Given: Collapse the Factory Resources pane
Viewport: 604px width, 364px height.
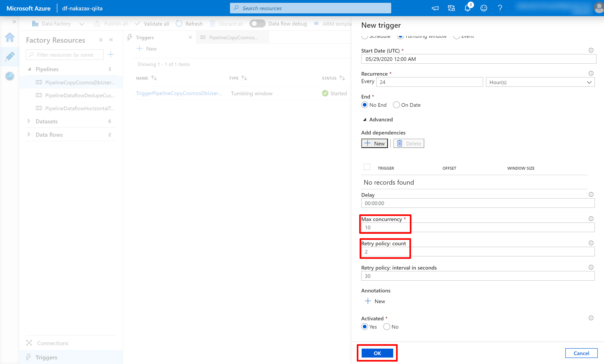Looking at the screenshot, I should click(111, 40).
